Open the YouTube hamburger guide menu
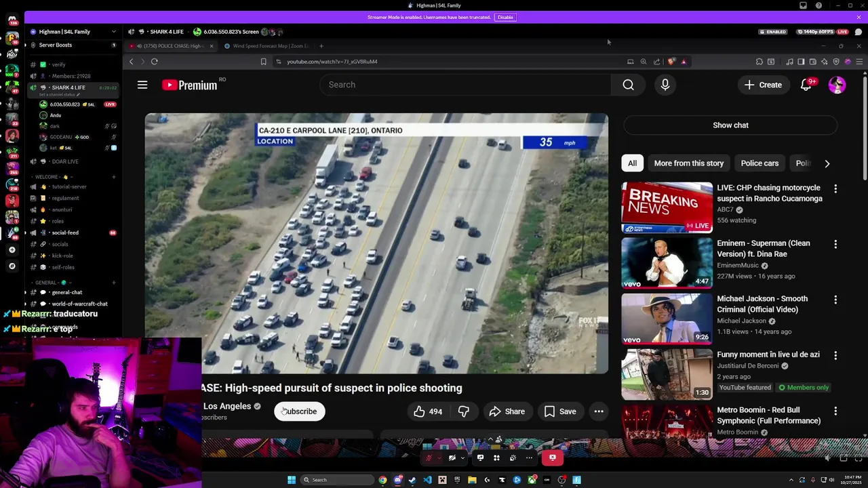The width and height of the screenshot is (868, 488). coord(142,85)
